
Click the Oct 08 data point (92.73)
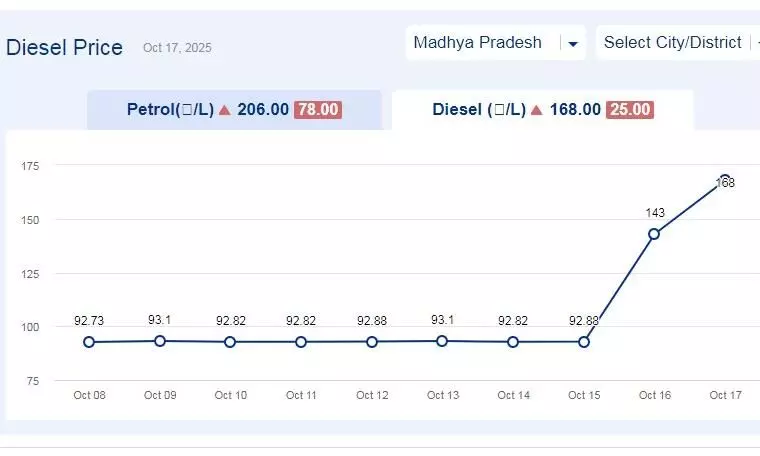tap(89, 342)
